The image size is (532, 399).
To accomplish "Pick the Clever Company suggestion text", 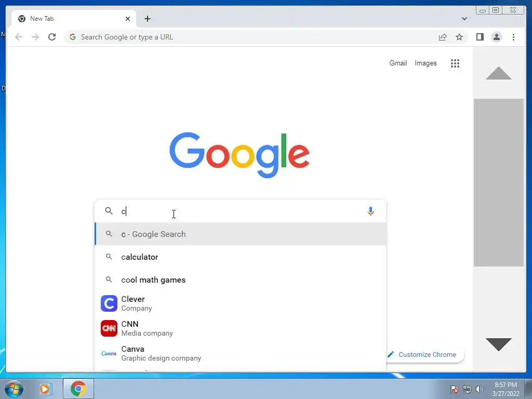I will (x=137, y=303).
